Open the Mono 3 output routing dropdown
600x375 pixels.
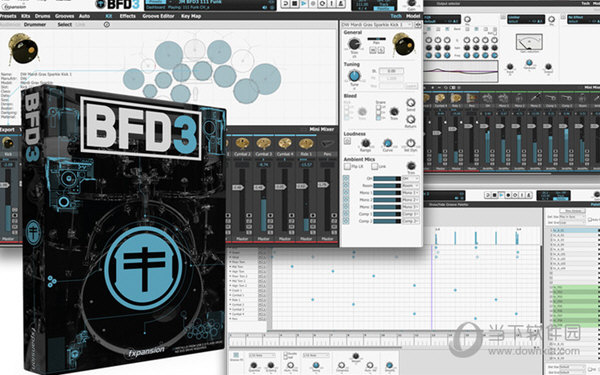pyautogui.click(x=410, y=207)
